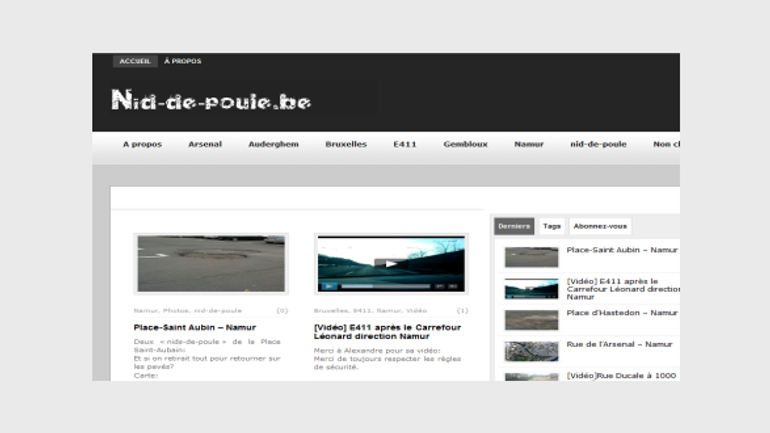Switch to the Derniers tab

514,227
